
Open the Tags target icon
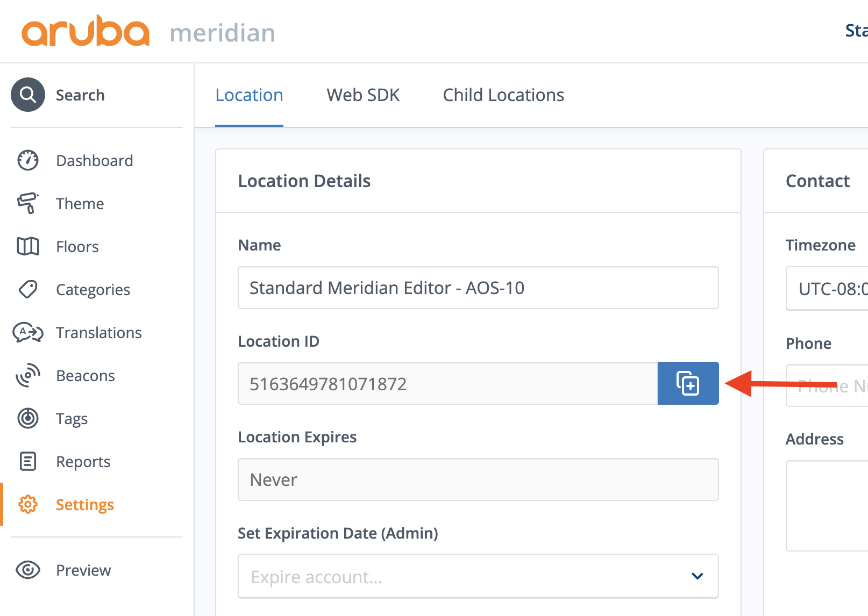tap(28, 418)
